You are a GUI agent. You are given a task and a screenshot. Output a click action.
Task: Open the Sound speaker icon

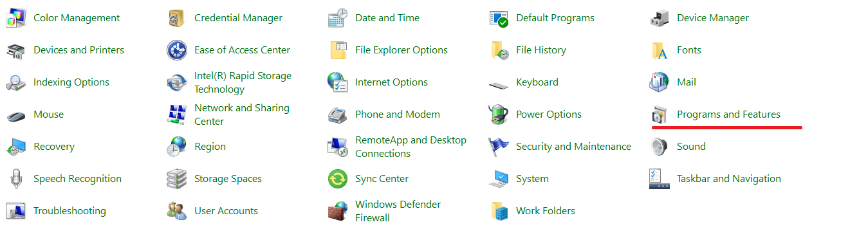pos(659,147)
